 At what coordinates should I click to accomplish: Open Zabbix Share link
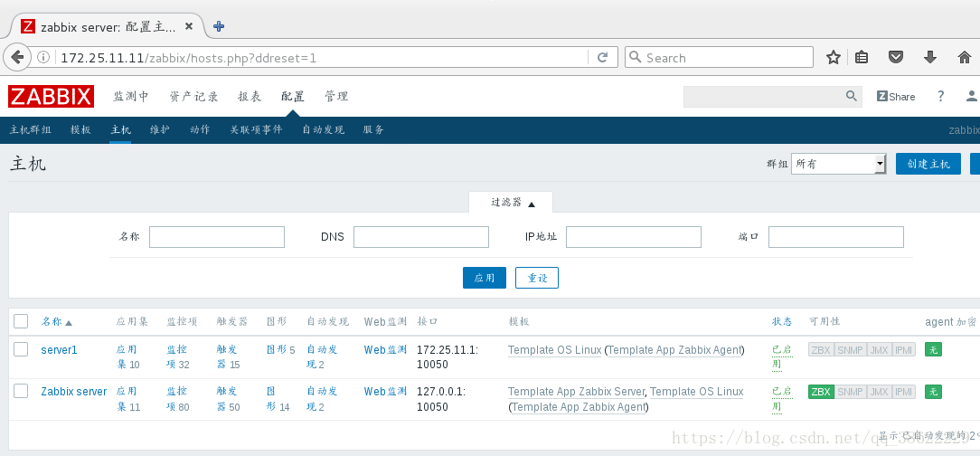(896, 96)
